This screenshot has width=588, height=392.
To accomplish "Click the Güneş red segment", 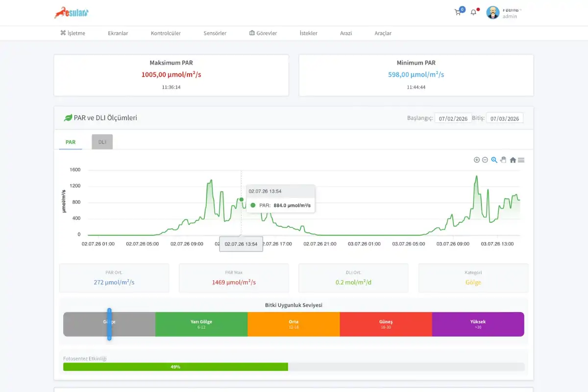I will pyautogui.click(x=386, y=324).
